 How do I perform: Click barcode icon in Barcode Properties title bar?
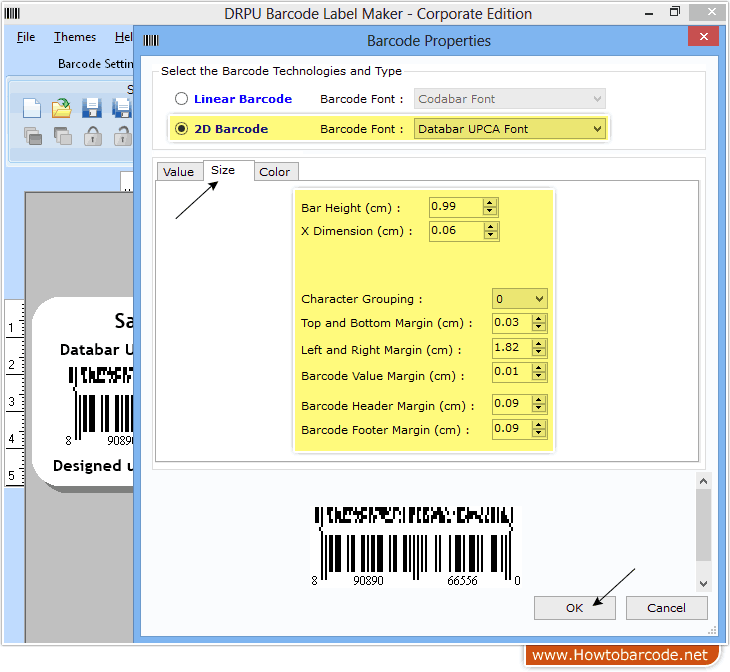[x=151, y=41]
